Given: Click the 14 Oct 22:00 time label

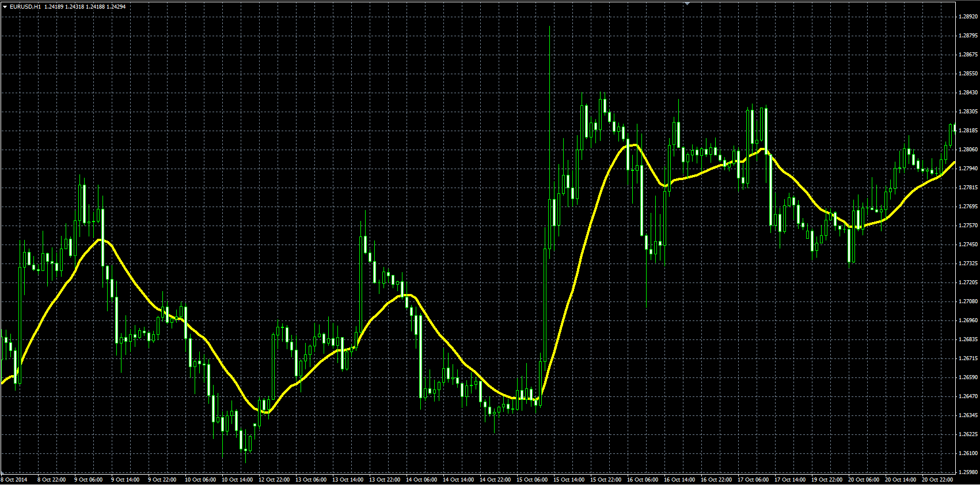Looking at the screenshot, I should (495, 480).
